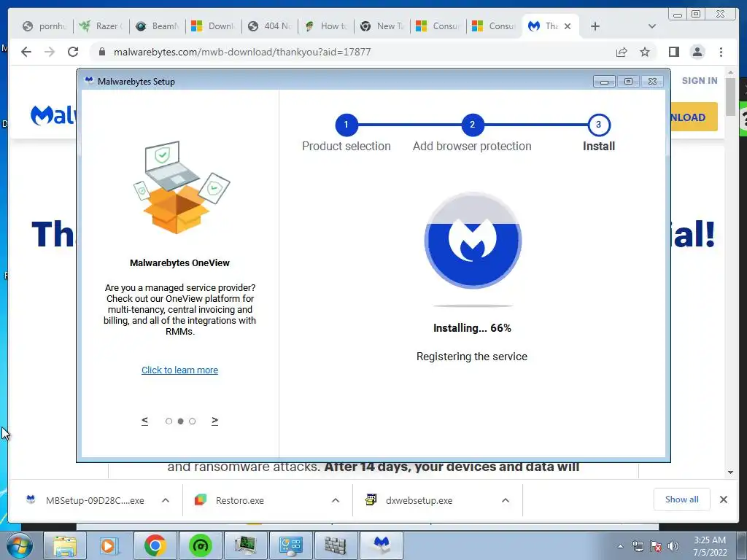Open the firewall brick wall taskbar icon

(336, 545)
